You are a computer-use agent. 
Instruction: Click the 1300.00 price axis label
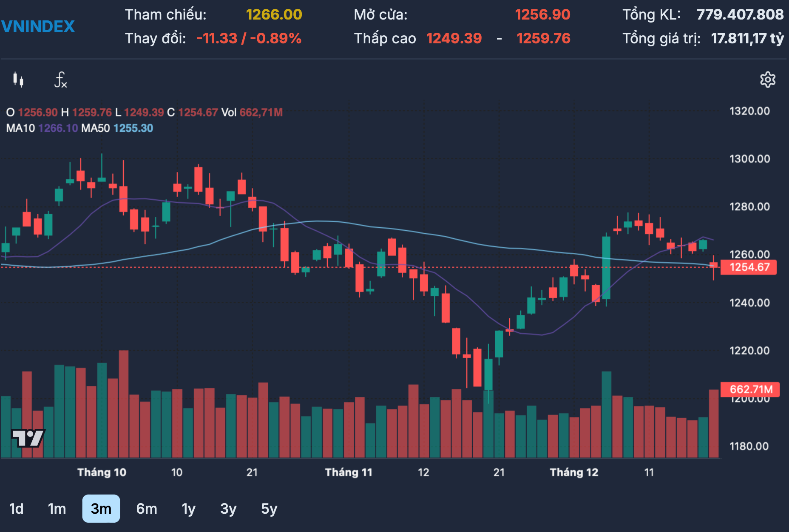coord(749,159)
